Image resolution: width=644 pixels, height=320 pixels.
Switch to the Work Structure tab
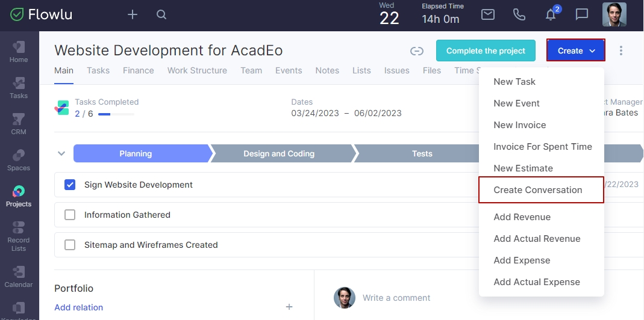(x=197, y=70)
